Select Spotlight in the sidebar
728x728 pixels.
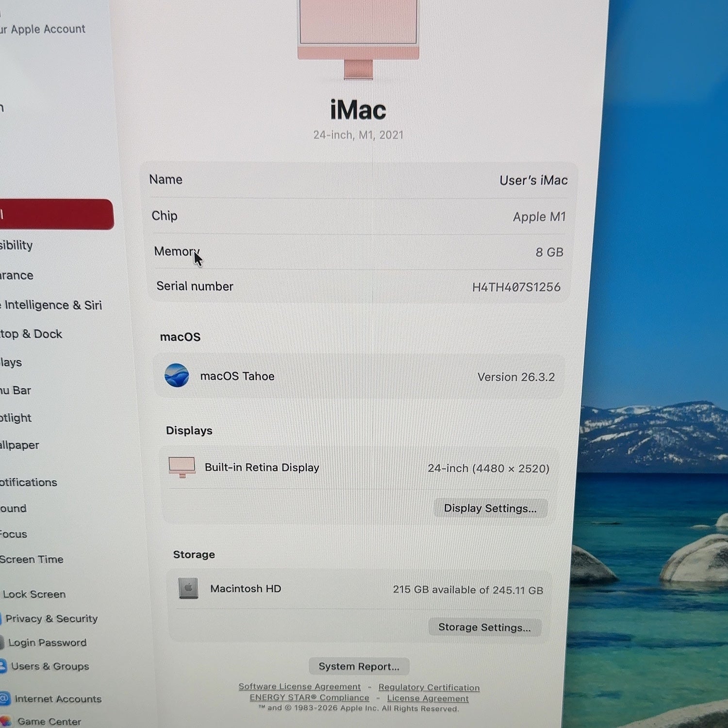click(x=16, y=418)
